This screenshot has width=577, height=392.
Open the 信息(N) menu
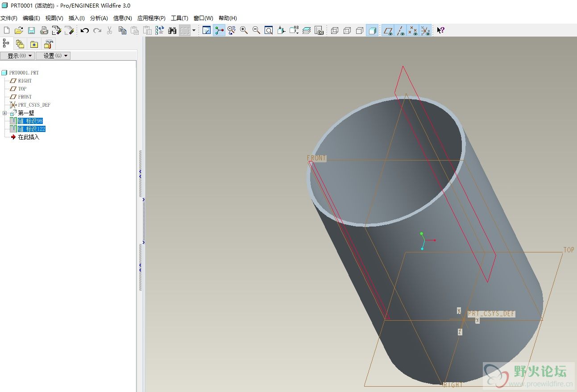(x=123, y=18)
